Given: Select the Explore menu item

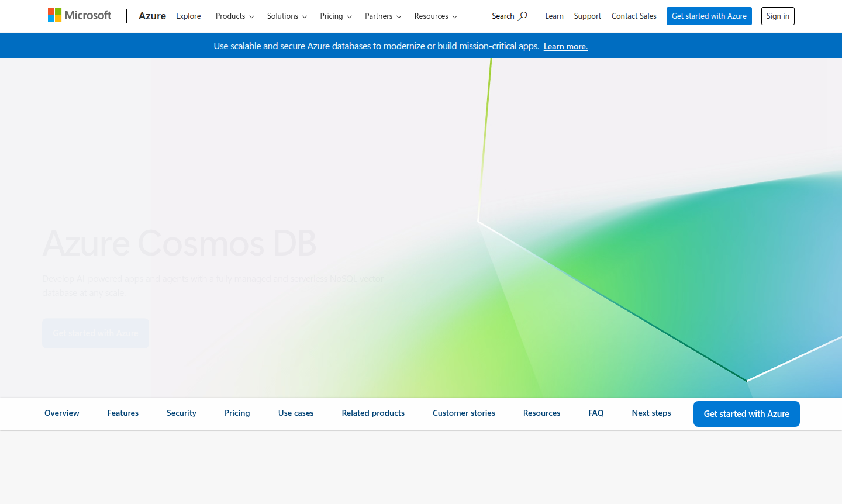Looking at the screenshot, I should 188,16.
